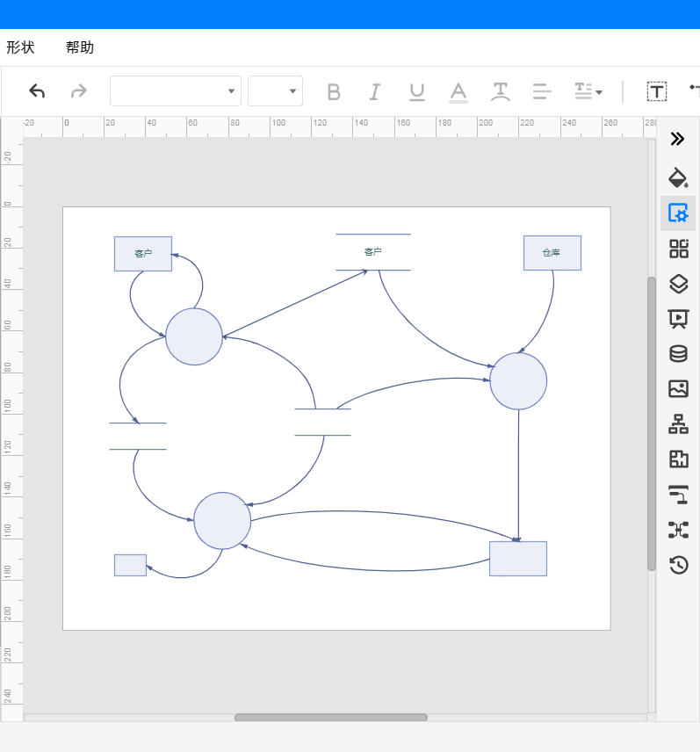Click the redo arrow in toolbar
The width and height of the screenshot is (700, 752).
(x=79, y=91)
